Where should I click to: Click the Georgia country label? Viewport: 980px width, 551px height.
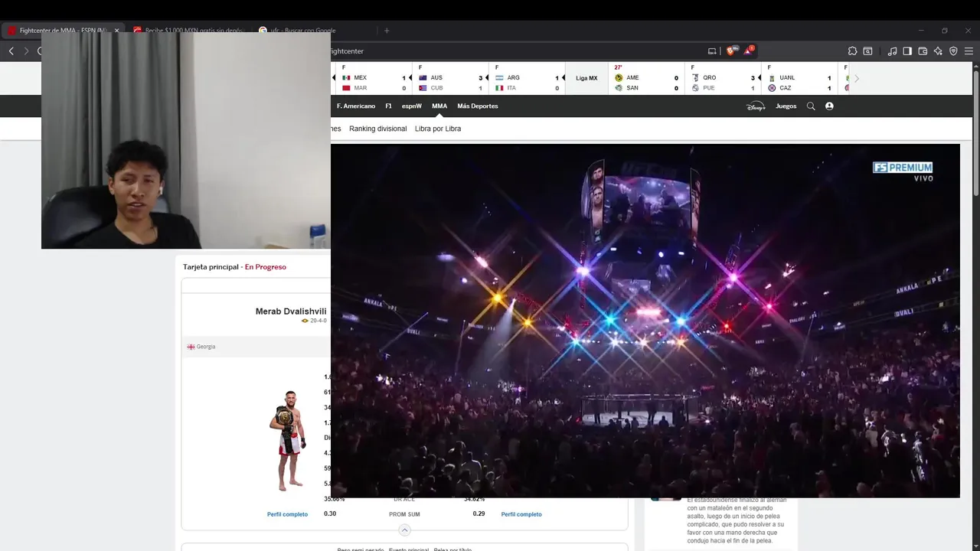tap(205, 347)
